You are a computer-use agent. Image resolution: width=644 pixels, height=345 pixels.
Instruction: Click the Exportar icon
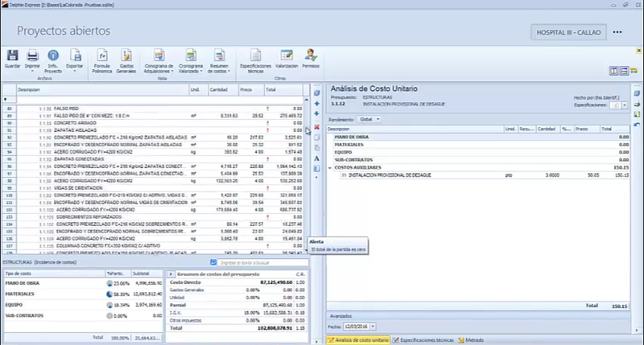(75, 55)
